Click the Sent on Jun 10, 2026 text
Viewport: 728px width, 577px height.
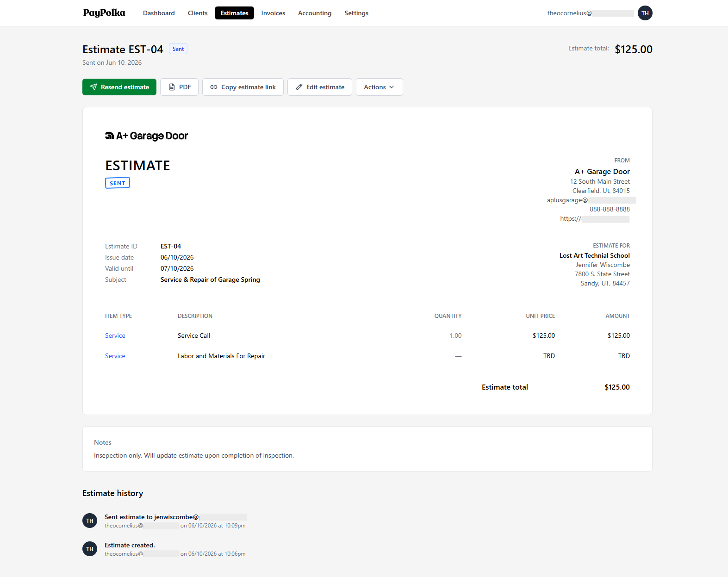pyautogui.click(x=112, y=62)
